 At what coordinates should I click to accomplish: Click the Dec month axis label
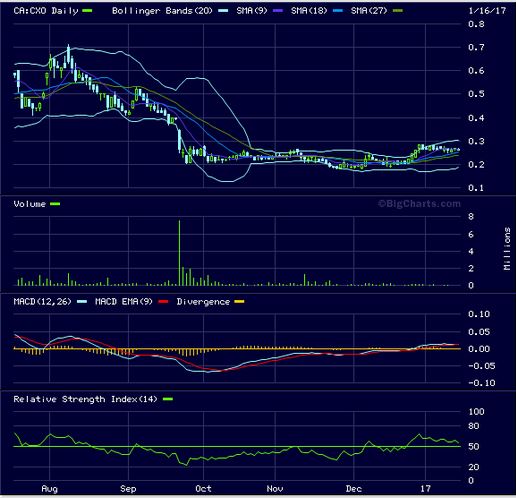(354, 489)
